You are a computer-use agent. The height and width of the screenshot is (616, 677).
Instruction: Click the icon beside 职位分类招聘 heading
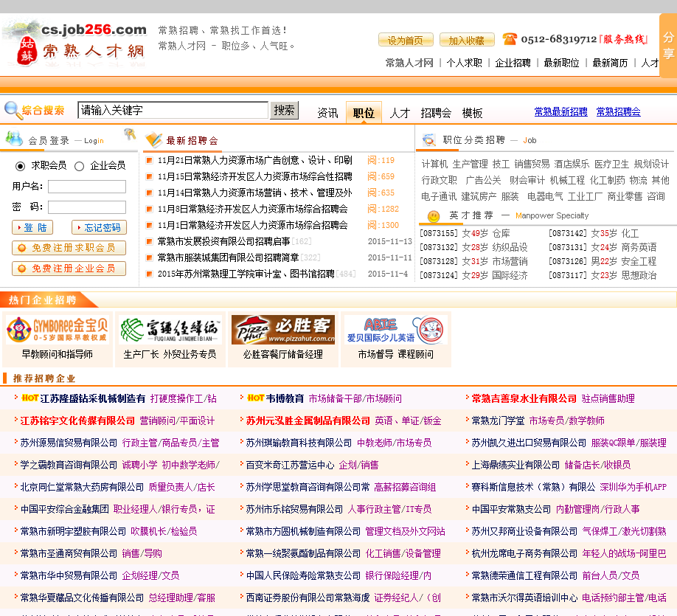click(428, 139)
